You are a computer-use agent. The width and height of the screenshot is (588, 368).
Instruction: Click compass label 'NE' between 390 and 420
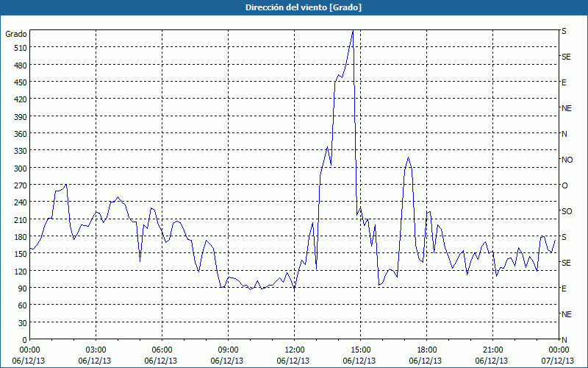(x=566, y=108)
